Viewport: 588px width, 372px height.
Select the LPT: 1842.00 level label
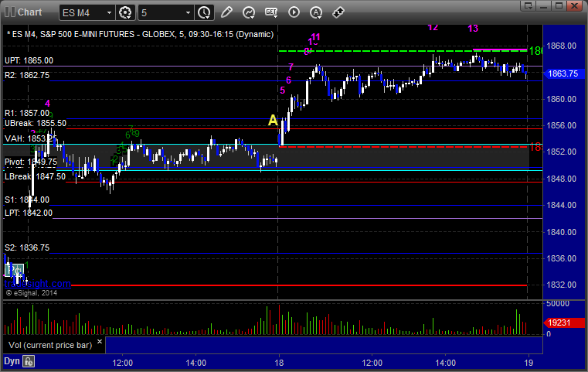(x=29, y=213)
